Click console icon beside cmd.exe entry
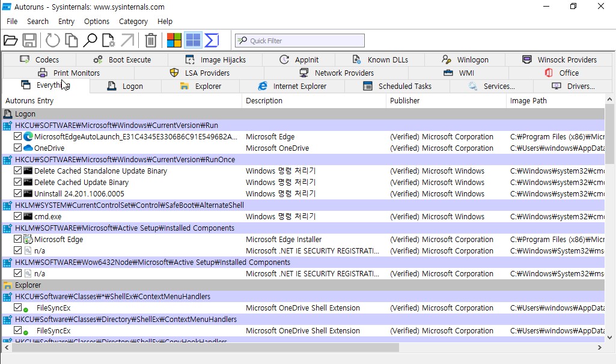616x364 pixels. pyautogui.click(x=28, y=216)
